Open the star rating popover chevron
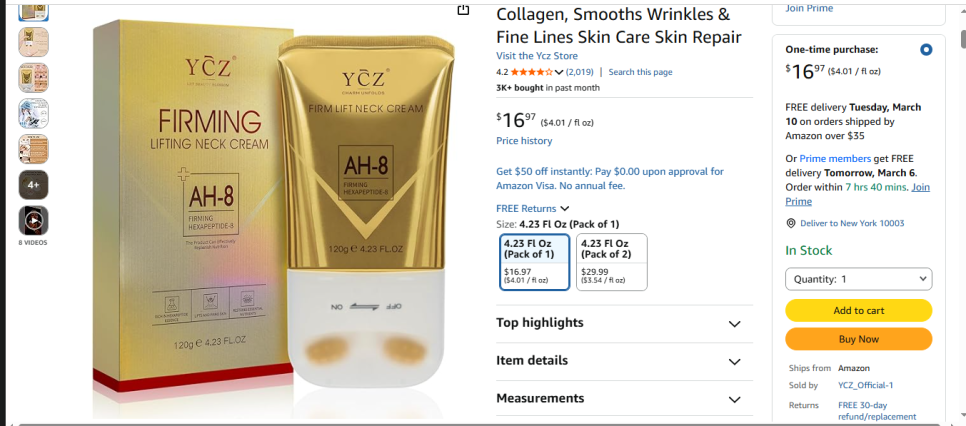This screenshot has height=426, width=966. [x=559, y=72]
